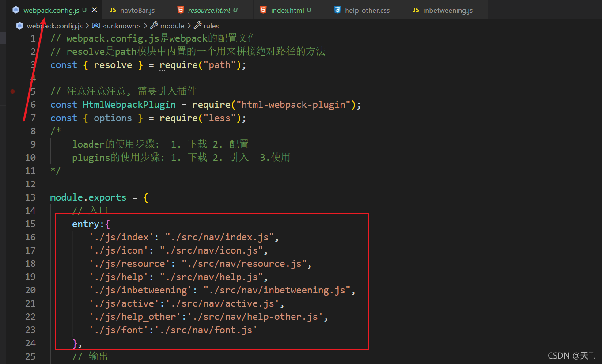Click the comment about resolve是path模块

click(188, 52)
